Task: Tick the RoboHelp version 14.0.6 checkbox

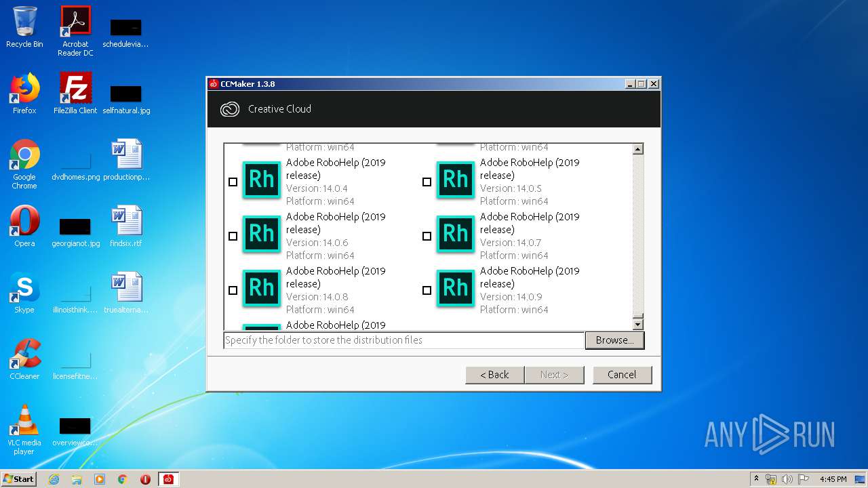Action: [x=233, y=236]
